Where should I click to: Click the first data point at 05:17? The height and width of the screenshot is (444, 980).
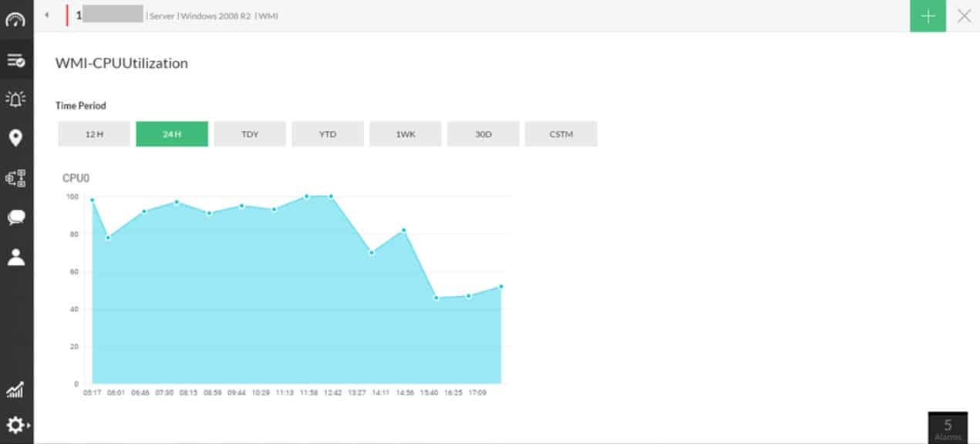pos(92,200)
